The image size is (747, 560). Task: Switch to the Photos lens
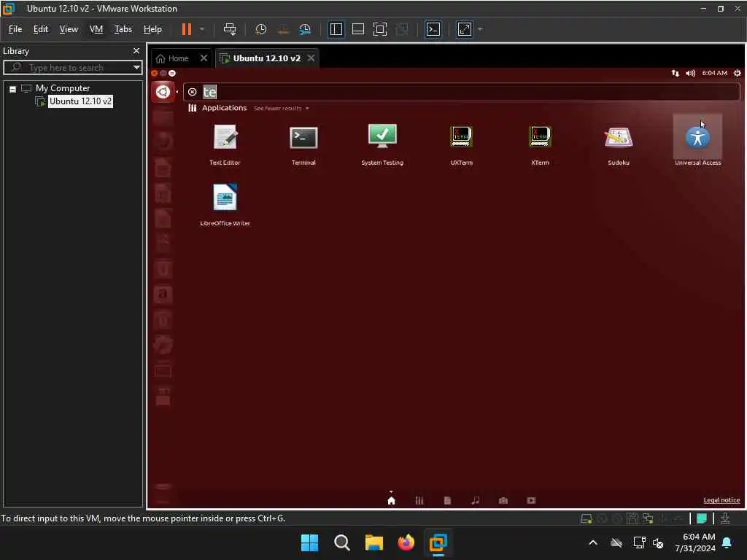click(503, 500)
